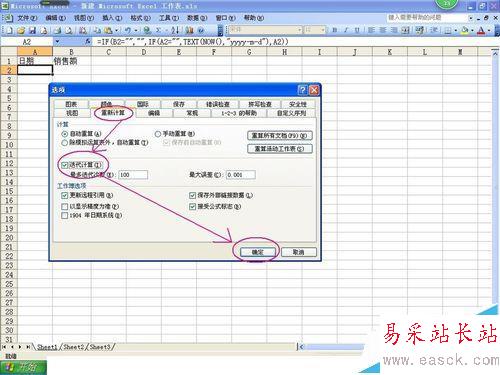
Task: Click the Save toolbar icon
Action: (32, 31)
